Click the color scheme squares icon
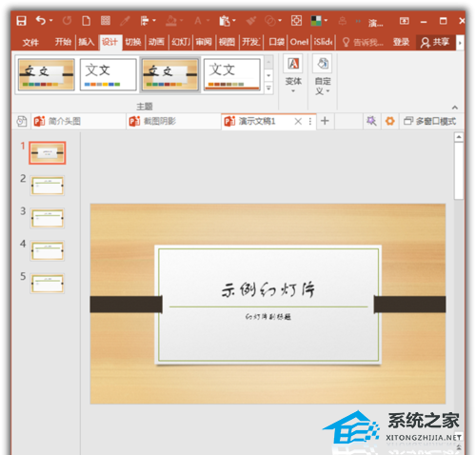Screen dimensions: 476x455 pyautogui.click(x=316, y=21)
